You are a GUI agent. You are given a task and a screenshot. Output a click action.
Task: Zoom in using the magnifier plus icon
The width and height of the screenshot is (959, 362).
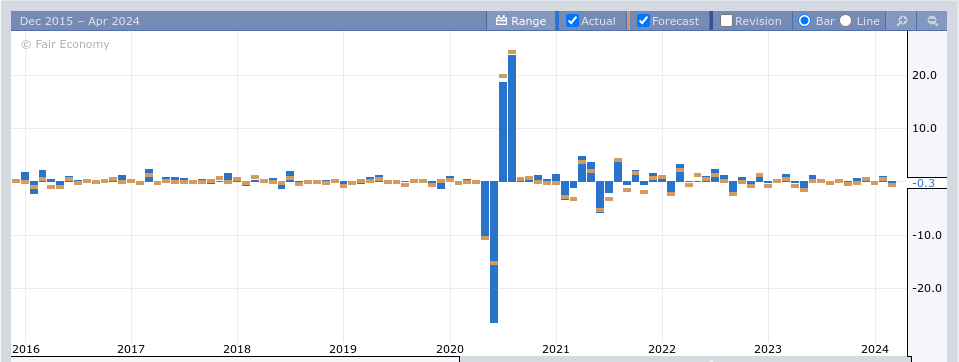click(902, 21)
